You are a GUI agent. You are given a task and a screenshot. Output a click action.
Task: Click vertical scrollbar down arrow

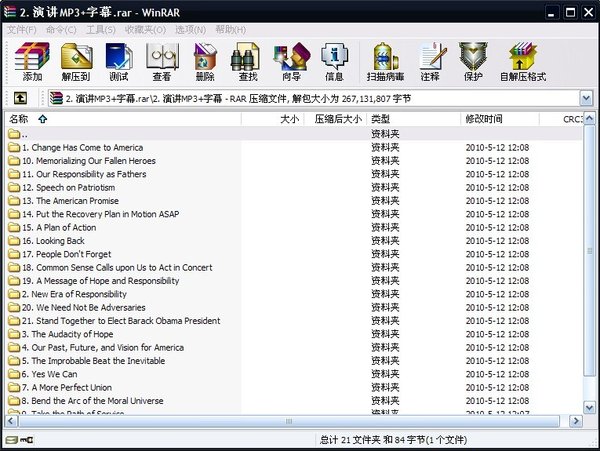coord(589,407)
